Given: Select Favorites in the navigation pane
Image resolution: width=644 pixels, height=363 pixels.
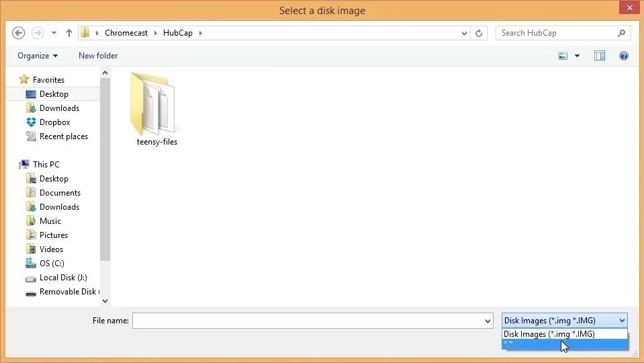Looking at the screenshot, I should [x=48, y=80].
